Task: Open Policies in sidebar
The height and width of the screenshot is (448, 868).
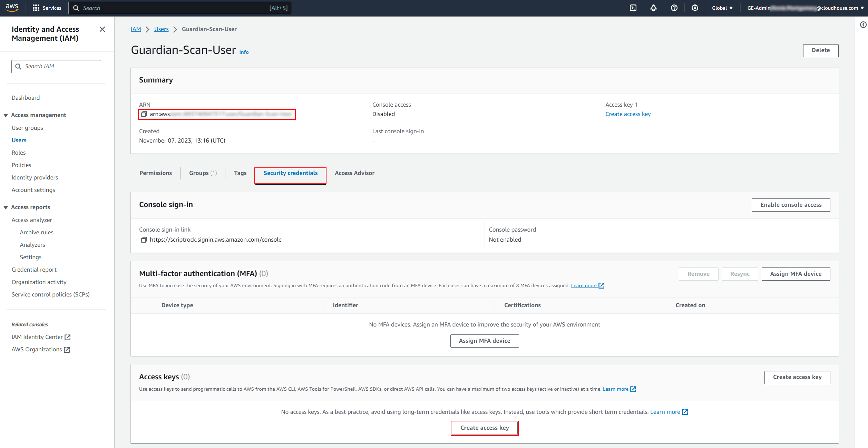Action: tap(21, 165)
